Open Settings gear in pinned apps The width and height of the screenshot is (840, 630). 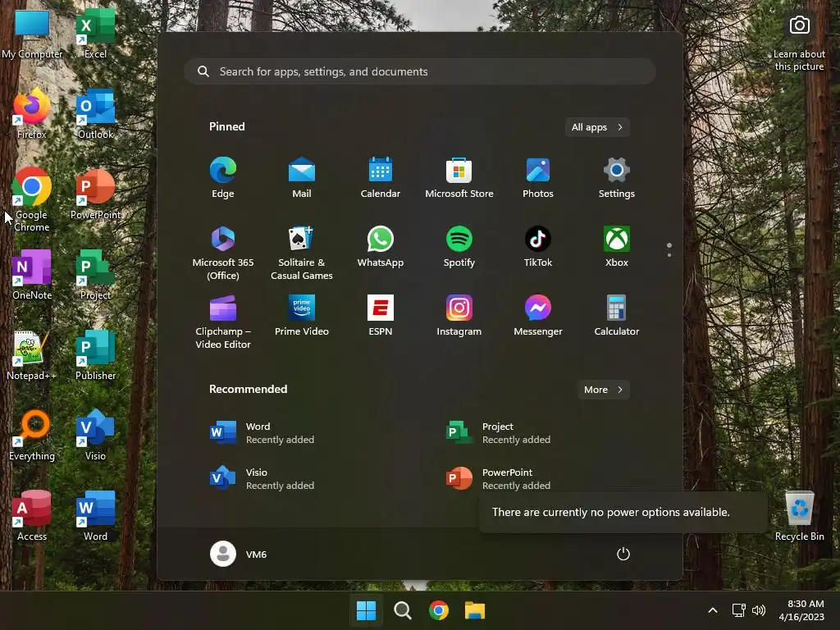pyautogui.click(x=617, y=178)
